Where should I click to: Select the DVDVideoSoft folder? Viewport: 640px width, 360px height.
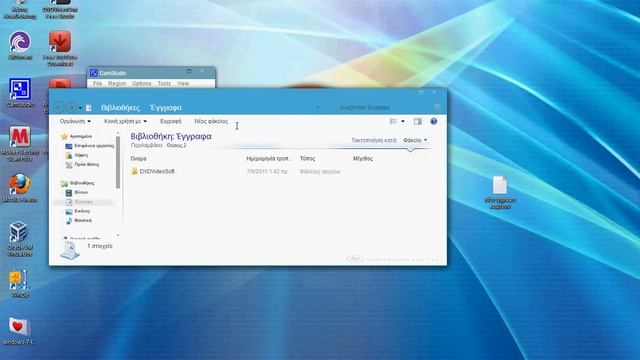pos(153,171)
